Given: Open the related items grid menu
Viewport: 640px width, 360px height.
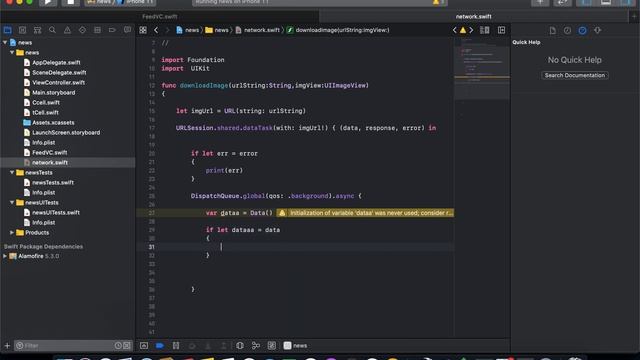Looking at the screenshot, I should (143, 30).
